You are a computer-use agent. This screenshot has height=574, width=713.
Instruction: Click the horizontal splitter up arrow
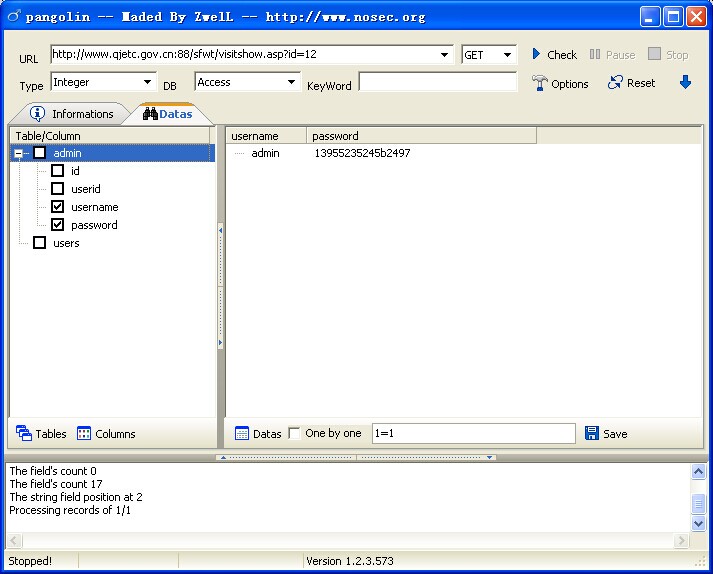pyautogui.click(x=223, y=457)
